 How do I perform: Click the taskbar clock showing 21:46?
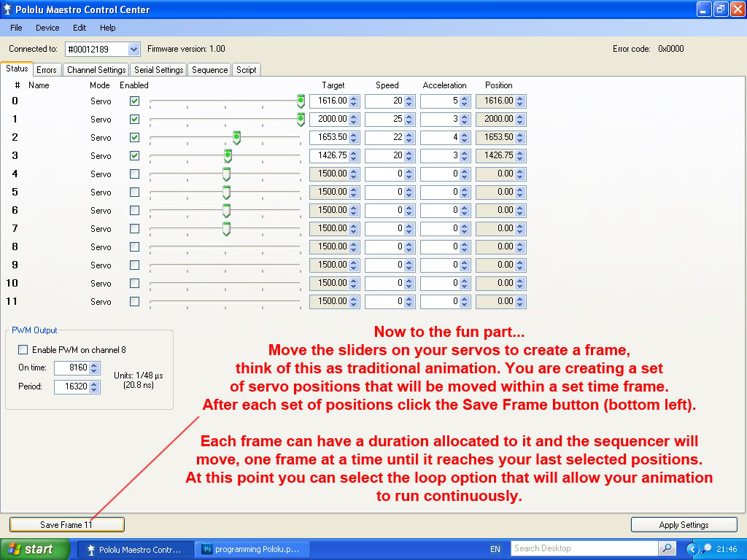(727, 549)
